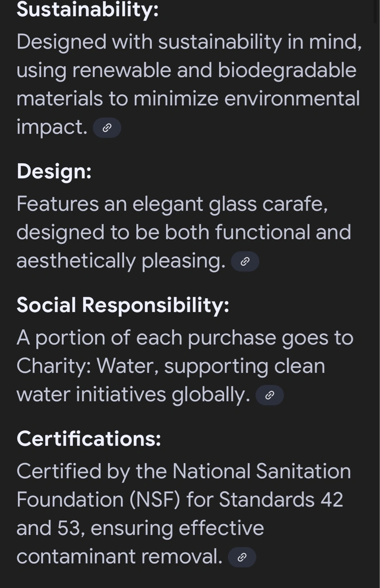Click the line "designed to be both functional and"
This screenshot has width=380, height=588.
pos(184,232)
